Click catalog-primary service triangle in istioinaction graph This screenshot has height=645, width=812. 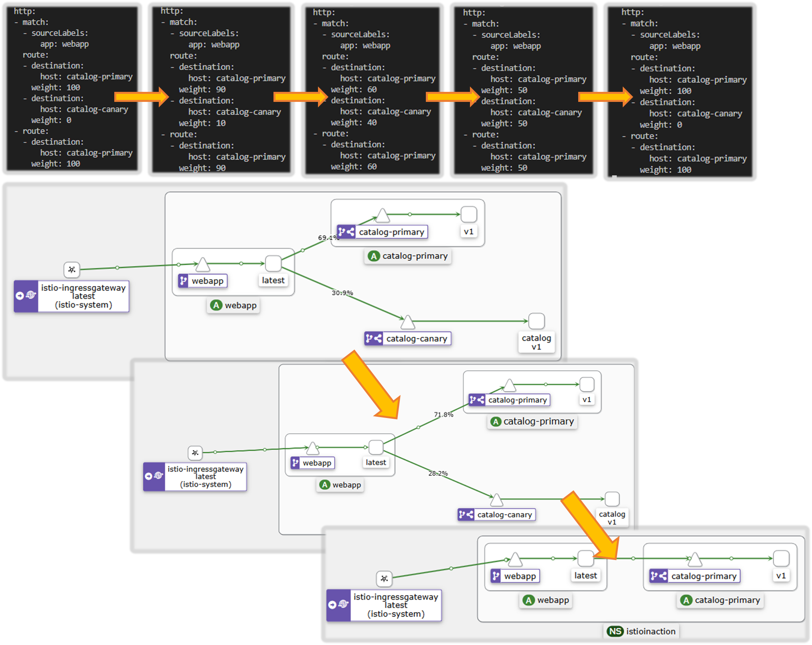tap(695, 559)
